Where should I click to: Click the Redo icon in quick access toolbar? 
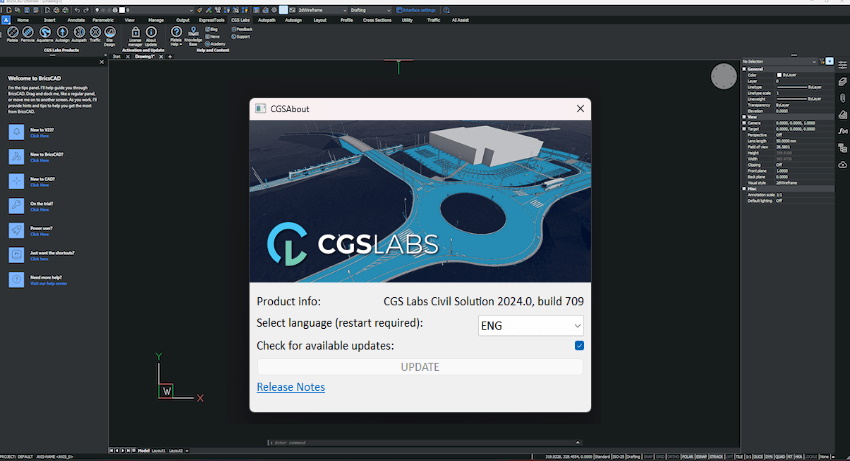(86, 10)
